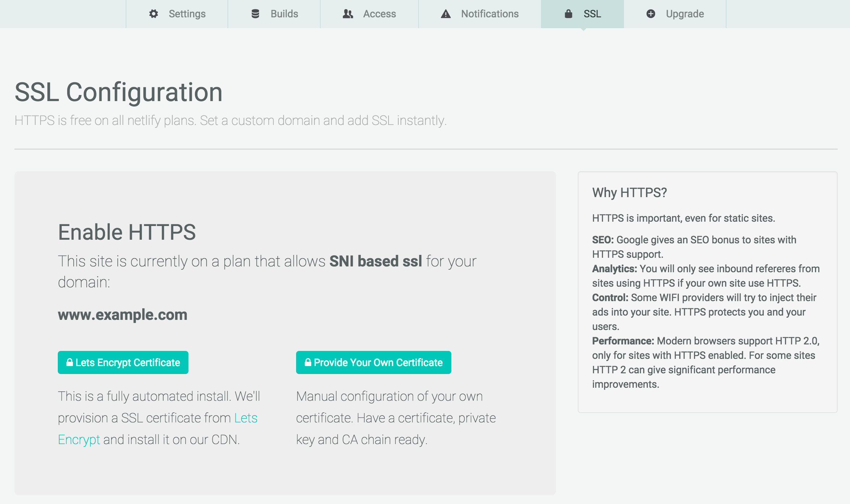
Task: Click the database stack icon beside Builds
Action: [x=255, y=14]
